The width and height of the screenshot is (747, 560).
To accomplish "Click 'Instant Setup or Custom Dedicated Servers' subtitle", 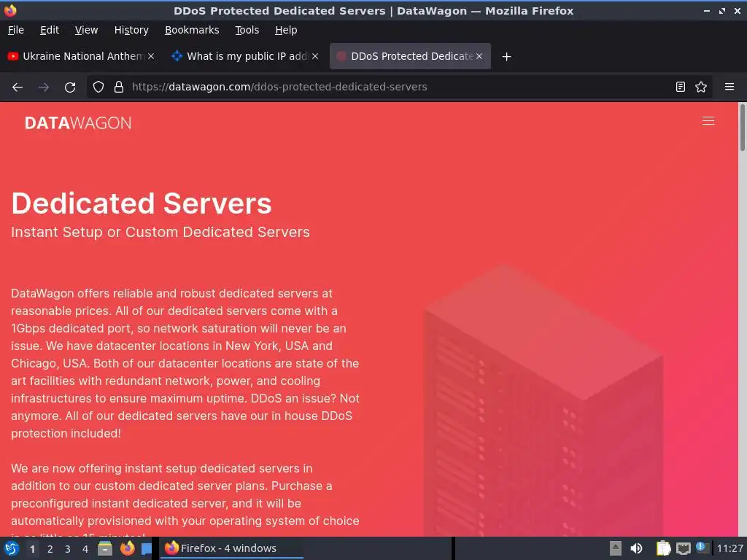I will tap(160, 232).
